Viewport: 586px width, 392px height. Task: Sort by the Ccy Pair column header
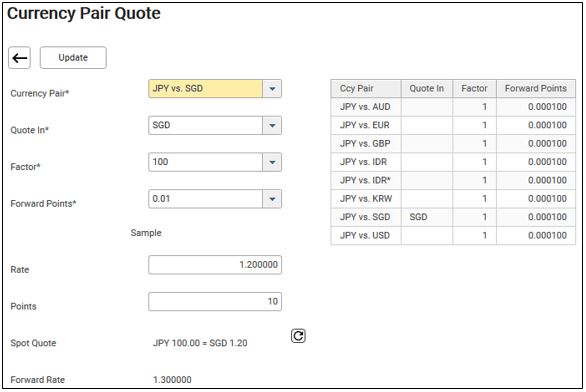[x=366, y=89]
